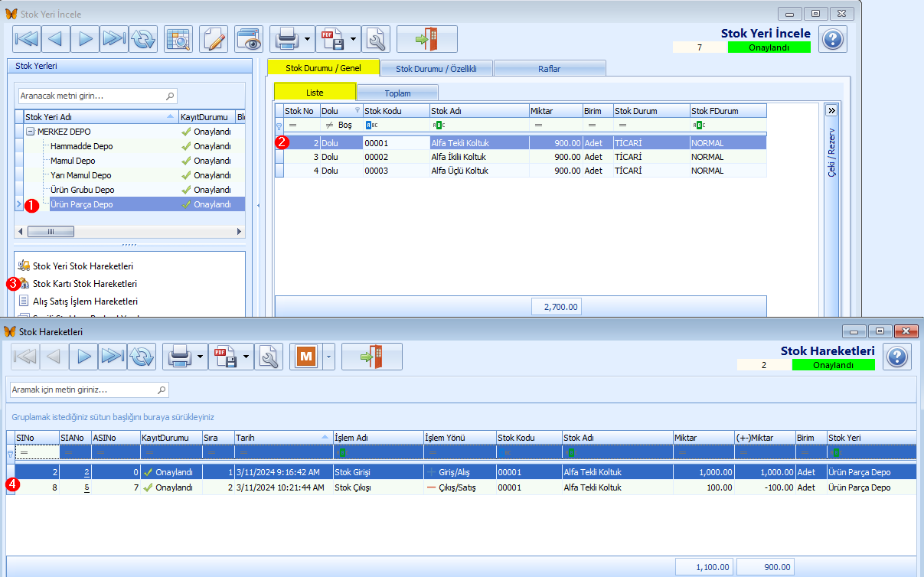Open Stok Kartı Stok Hareketleri link

[85, 284]
